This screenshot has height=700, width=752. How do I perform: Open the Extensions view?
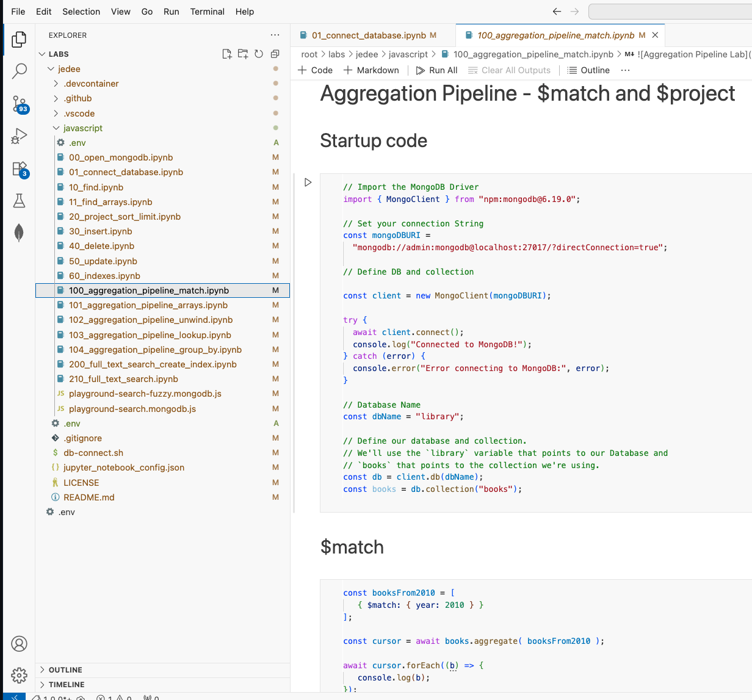click(x=19, y=168)
